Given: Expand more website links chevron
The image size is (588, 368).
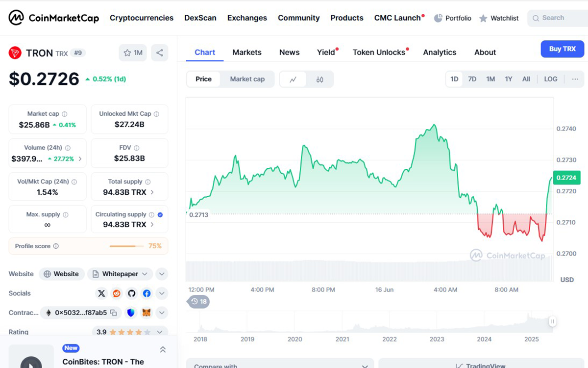Looking at the screenshot, I should pyautogui.click(x=162, y=274).
